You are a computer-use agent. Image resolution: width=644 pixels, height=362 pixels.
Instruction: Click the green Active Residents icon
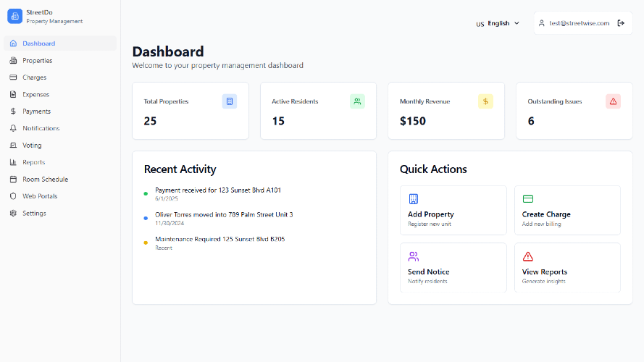(357, 101)
